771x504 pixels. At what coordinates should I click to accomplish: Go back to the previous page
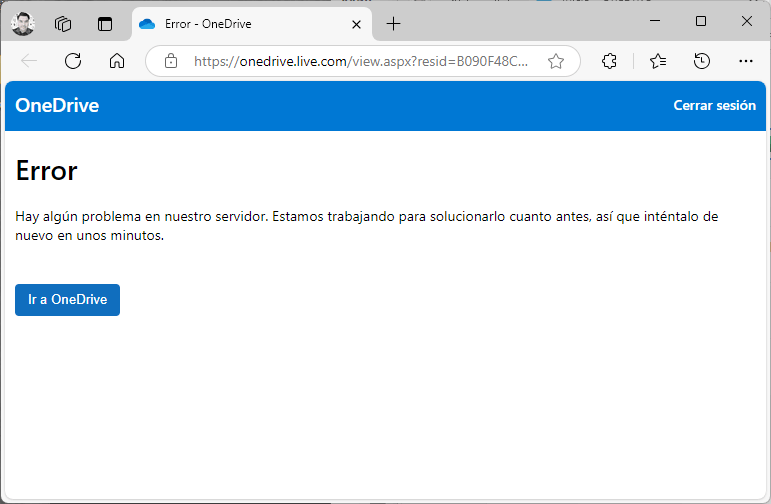[x=29, y=61]
